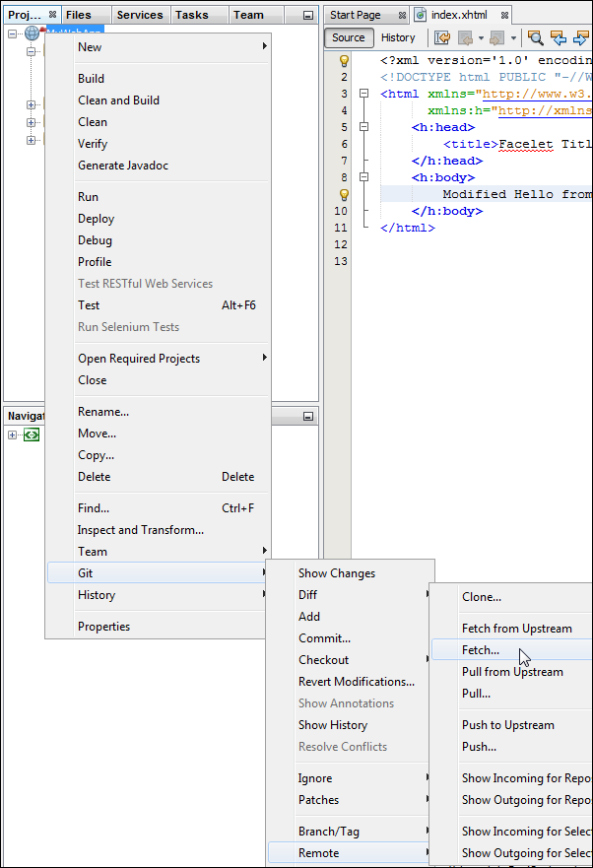Viewport: 593px width, 868px height.
Task: Click the Find Selection magnifier icon
Action: point(536,38)
